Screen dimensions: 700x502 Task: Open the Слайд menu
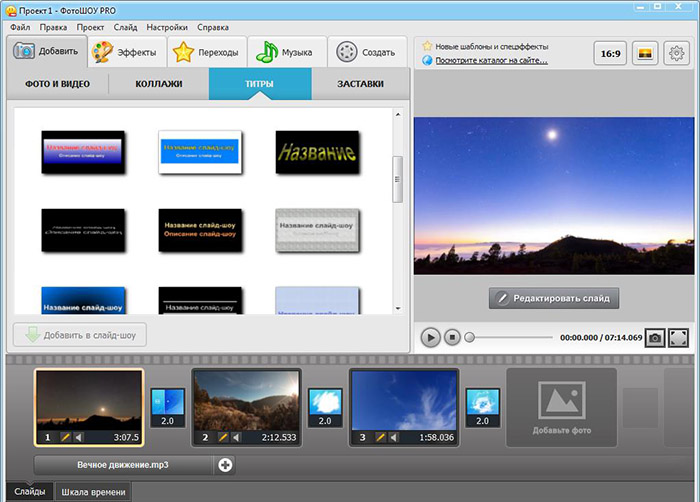125,27
